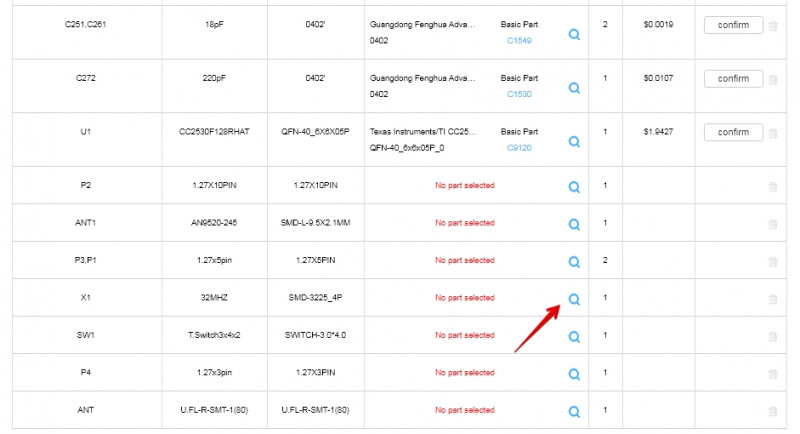Search part for ANT U.FL-R-SMT-1(80)

coord(574,411)
